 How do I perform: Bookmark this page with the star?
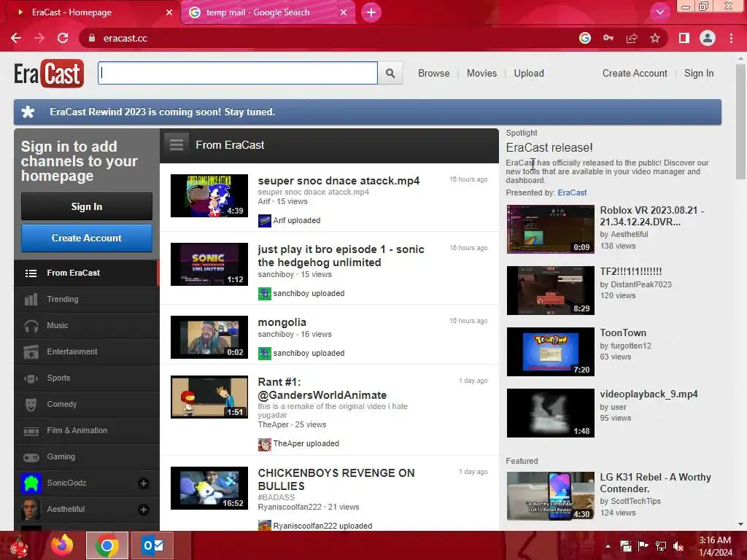pos(655,38)
